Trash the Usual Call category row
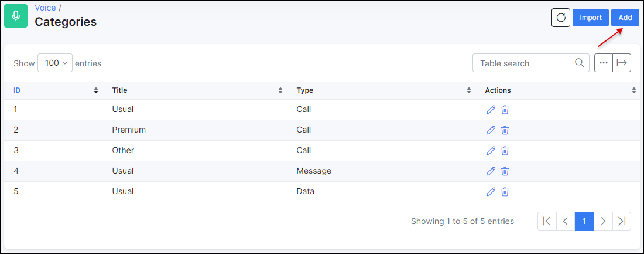 point(505,110)
